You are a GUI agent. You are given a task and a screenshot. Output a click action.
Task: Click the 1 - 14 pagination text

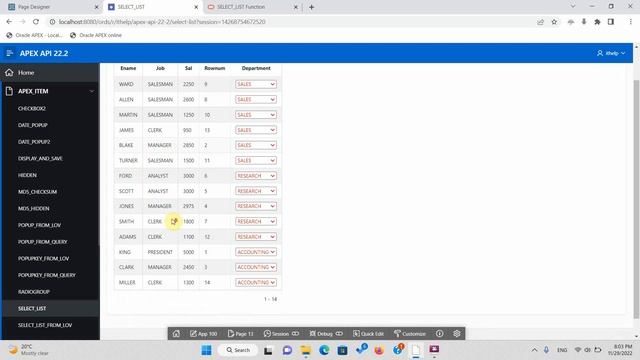pyautogui.click(x=270, y=299)
